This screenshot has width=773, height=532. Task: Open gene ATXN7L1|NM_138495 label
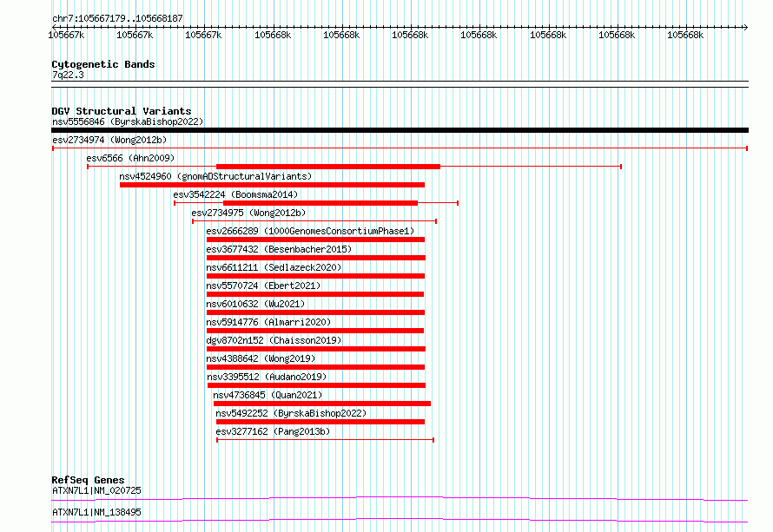(96, 512)
